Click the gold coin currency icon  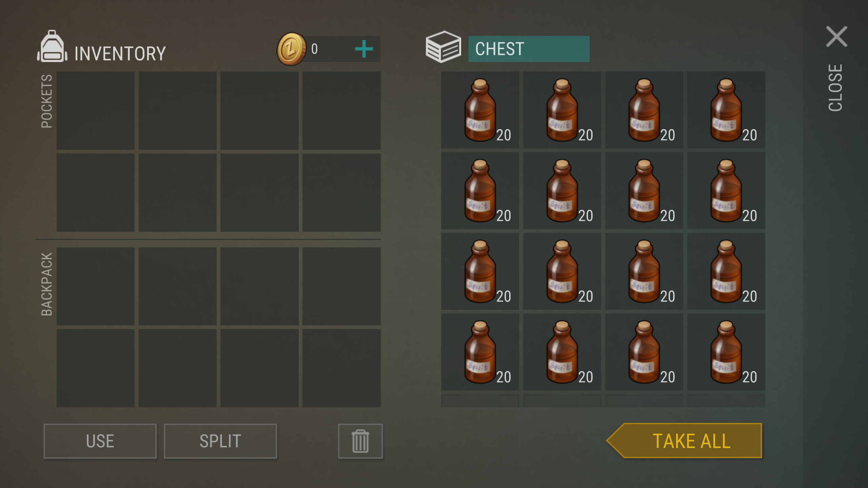(291, 49)
